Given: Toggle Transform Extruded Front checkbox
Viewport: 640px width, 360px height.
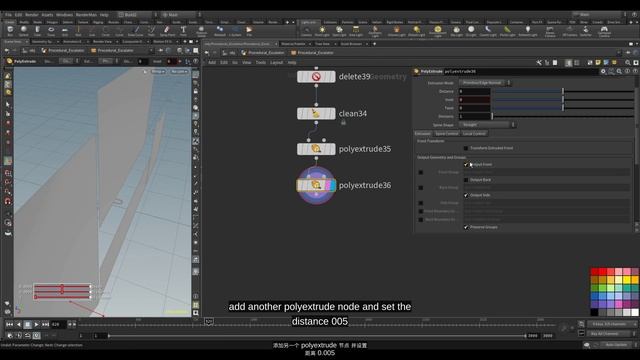Looking at the screenshot, I should coord(466,148).
